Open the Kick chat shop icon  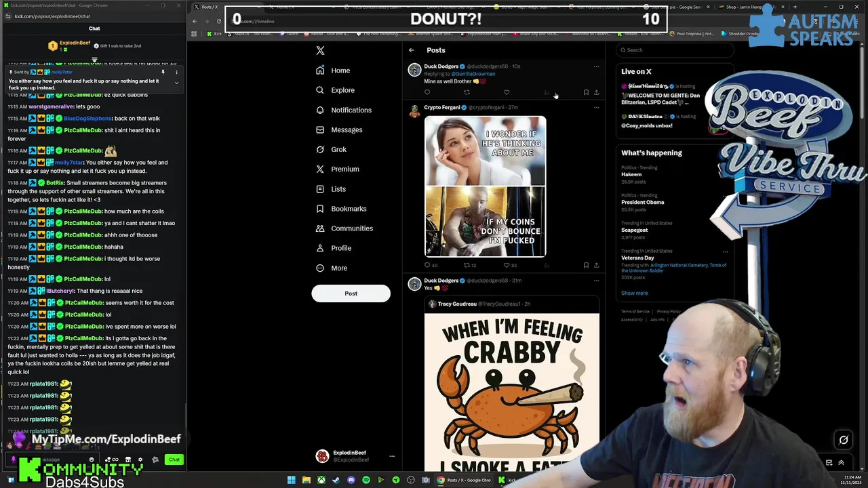click(128, 460)
